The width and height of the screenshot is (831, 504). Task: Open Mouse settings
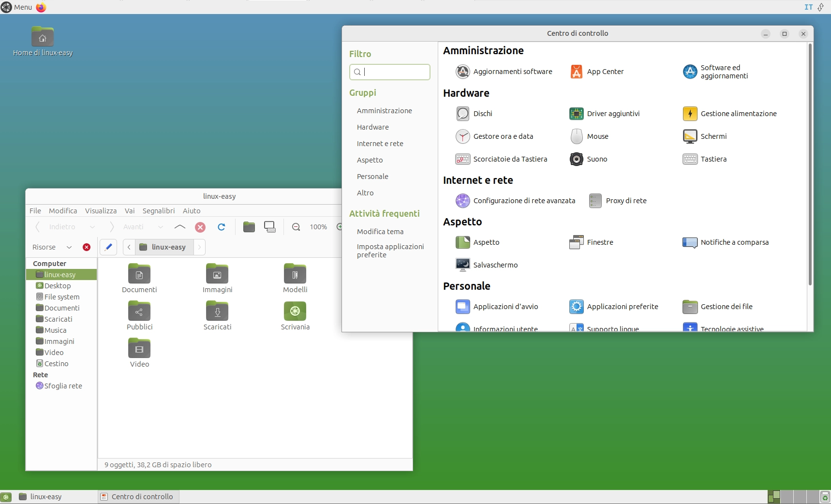click(597, 136)
